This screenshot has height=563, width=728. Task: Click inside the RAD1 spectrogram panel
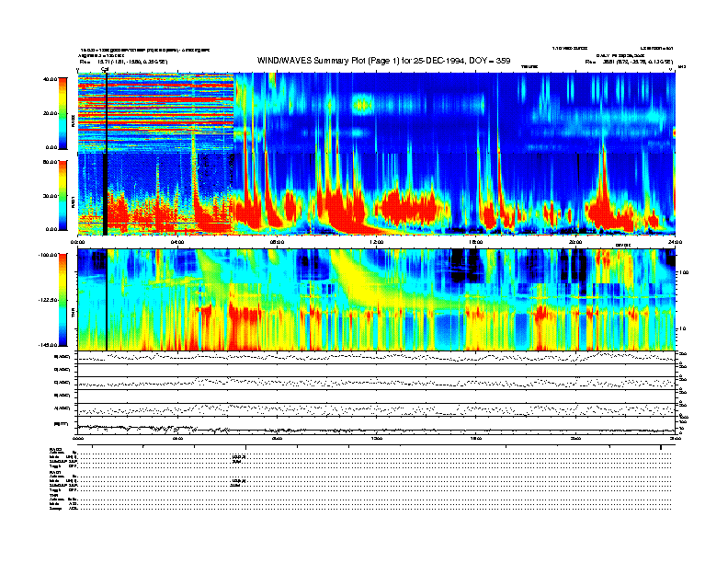[377, 194]
